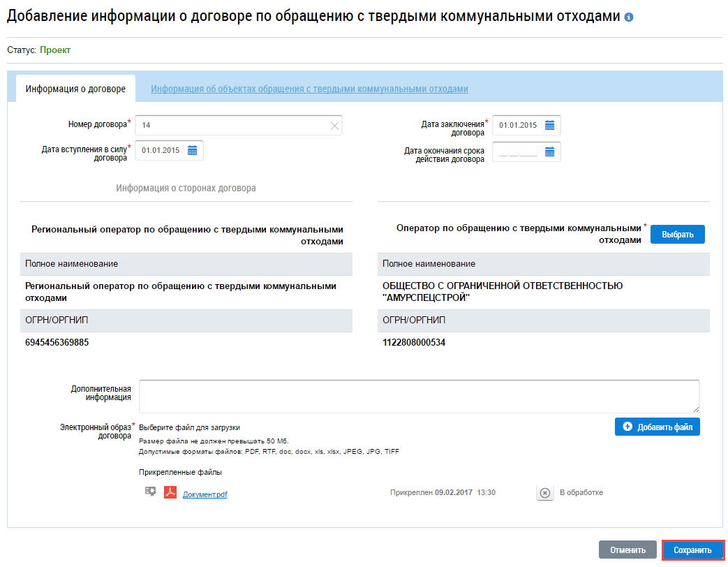Click the red PDF icon of attached file
The height and width of the screenshot is (567, 728).
(x=170, y=492)
